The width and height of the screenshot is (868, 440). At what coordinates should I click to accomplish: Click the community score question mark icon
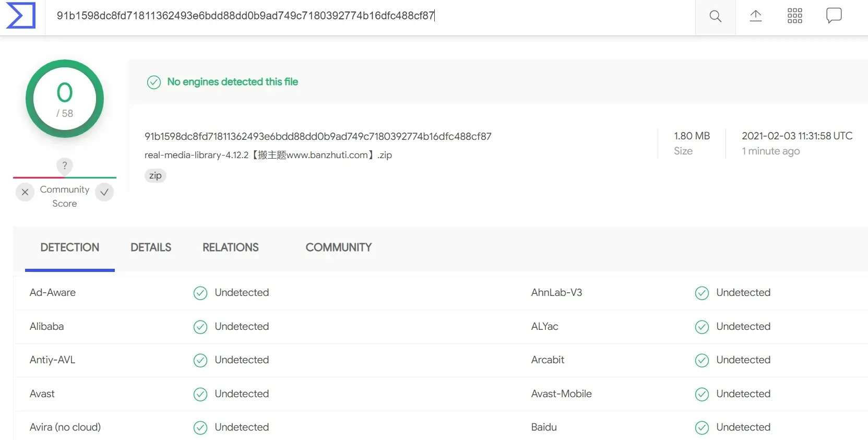pos(65,165)
